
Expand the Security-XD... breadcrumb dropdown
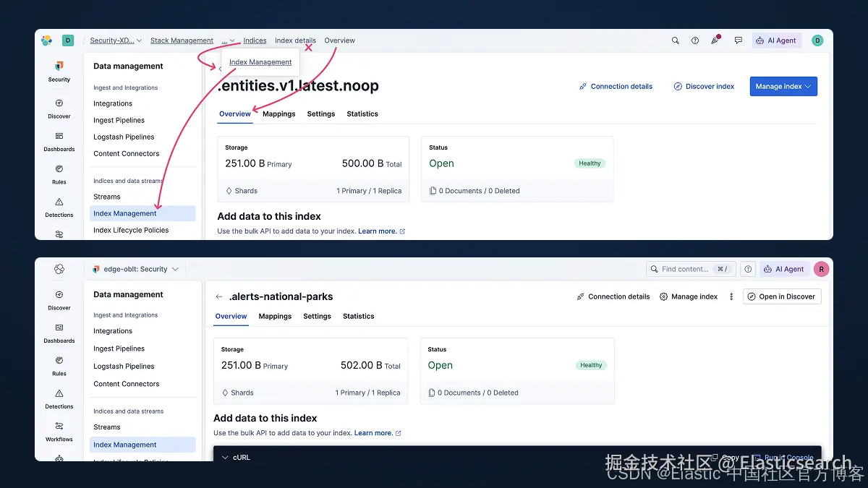pyautogui.click(x=116, y=40)
